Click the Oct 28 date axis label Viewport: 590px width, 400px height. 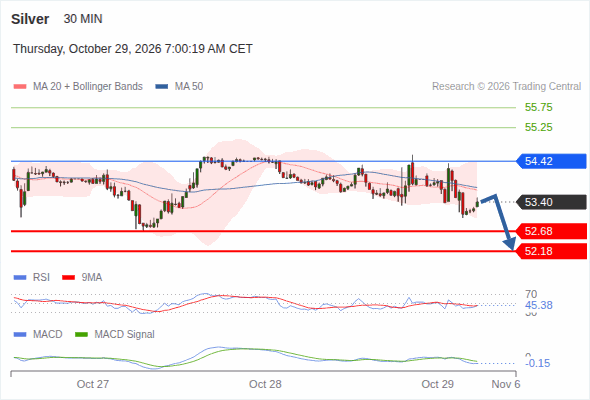tap(265, 384)
